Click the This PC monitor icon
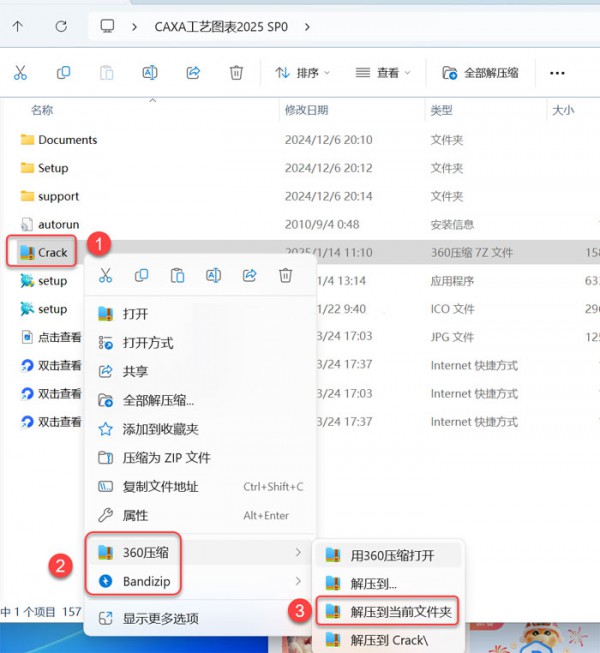This screenshot has width=600, height=653. coord(107,26)
